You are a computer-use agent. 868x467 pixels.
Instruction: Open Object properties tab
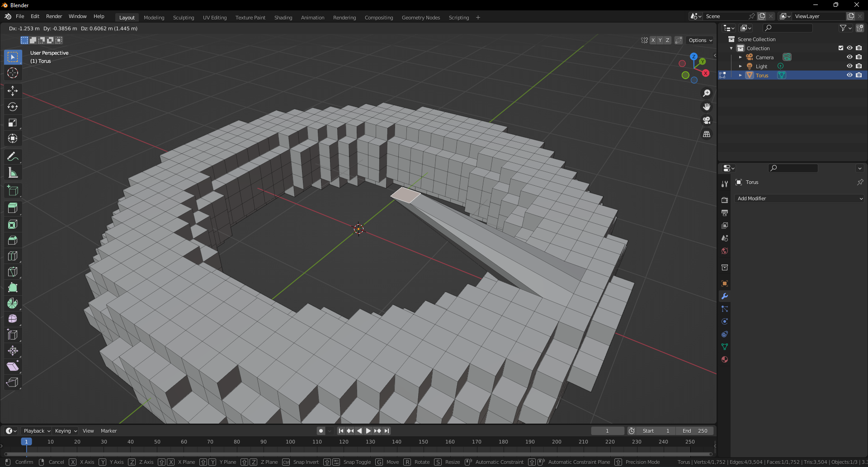(725, 283)
